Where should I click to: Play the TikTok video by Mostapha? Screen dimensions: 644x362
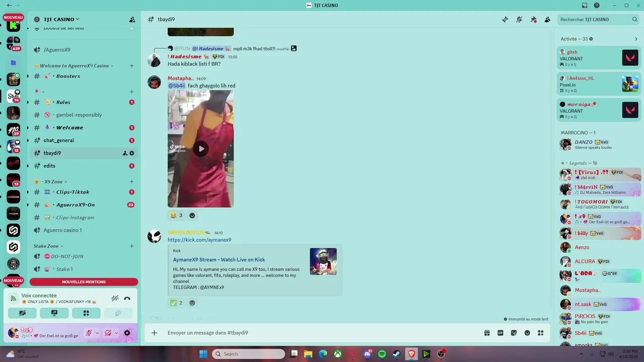coord(201,149)
